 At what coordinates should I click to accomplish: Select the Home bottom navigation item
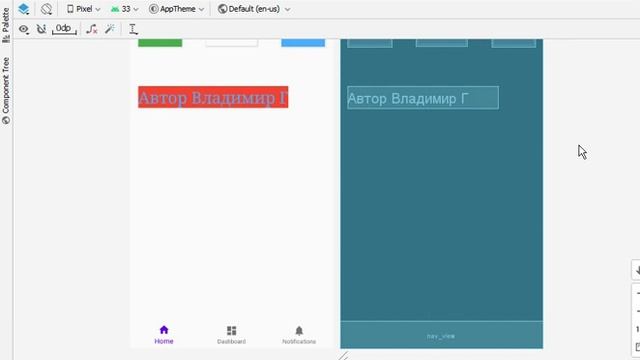coord(164,335)
